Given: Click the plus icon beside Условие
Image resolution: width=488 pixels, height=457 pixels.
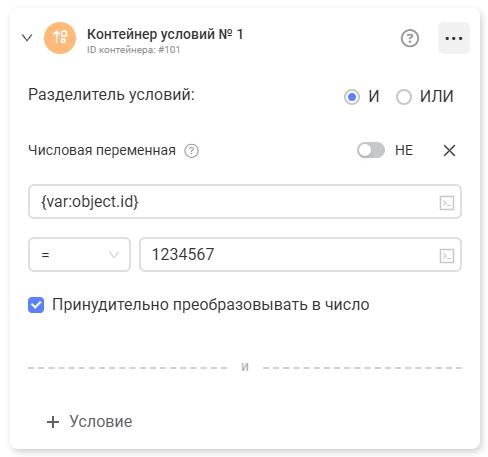Looking at the screenshot, I should (x=53, y=422).
